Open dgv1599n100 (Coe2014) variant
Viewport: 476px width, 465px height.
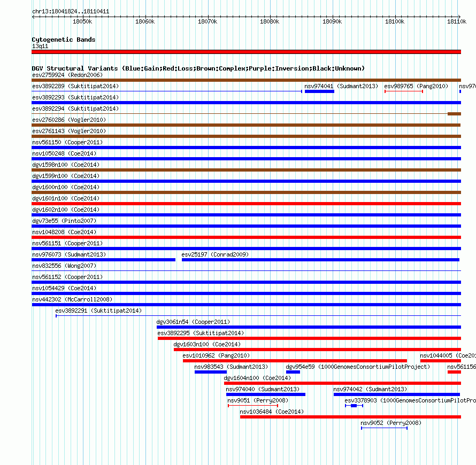(x=66, y=176)
